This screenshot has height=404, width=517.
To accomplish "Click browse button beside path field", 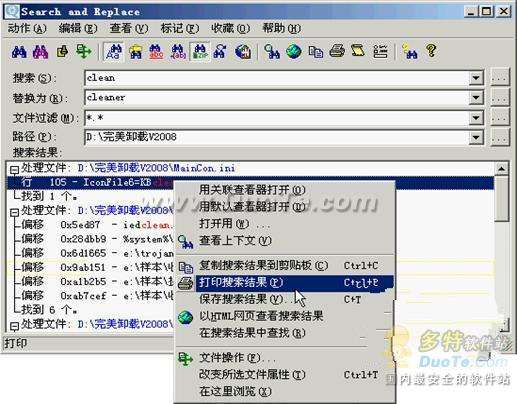I will [500, 137].
